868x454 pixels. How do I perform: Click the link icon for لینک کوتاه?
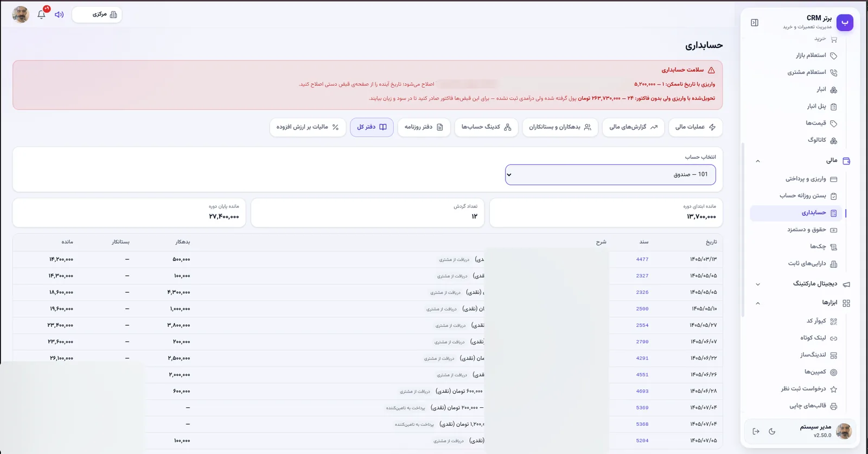[834, 338]
